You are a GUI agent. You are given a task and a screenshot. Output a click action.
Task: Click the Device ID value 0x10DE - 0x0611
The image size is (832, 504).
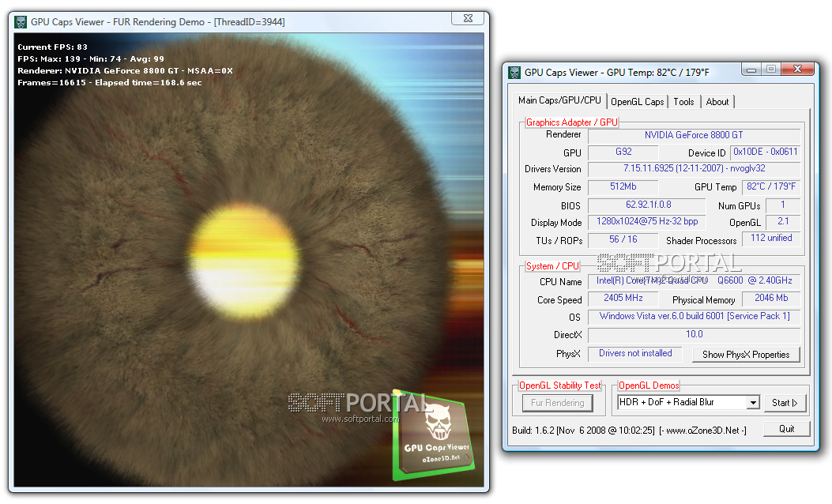click(x=765, y=152)
